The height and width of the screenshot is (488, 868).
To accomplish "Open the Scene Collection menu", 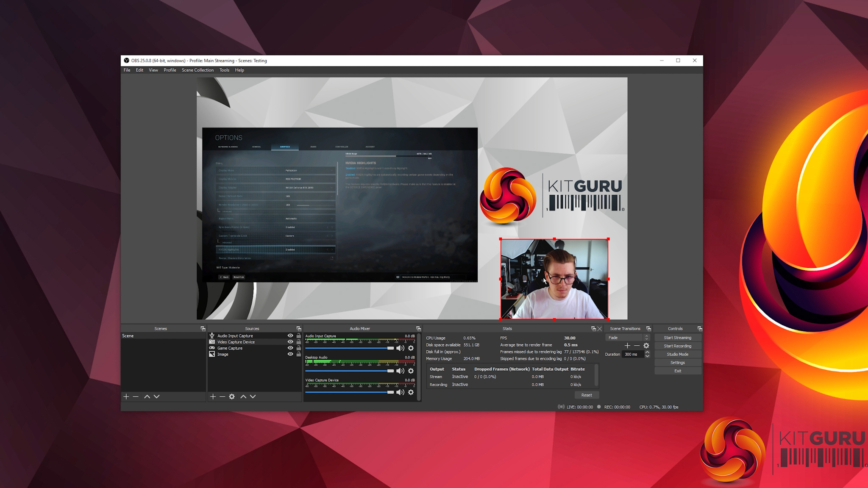I will point(198,70).
